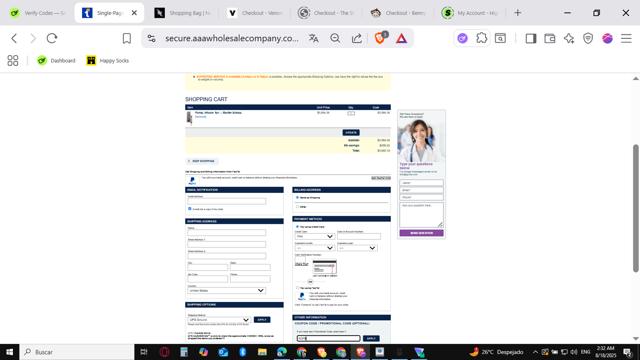The height and width of the screenshot is (360, 640).
Task: Switch to Checkout - Vessi tab
Action: [254, 13]
